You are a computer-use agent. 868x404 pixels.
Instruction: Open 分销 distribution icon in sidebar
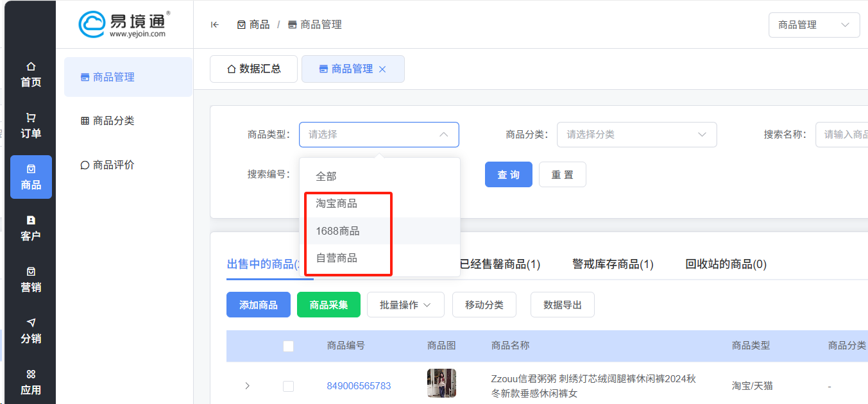click(31, 323)
